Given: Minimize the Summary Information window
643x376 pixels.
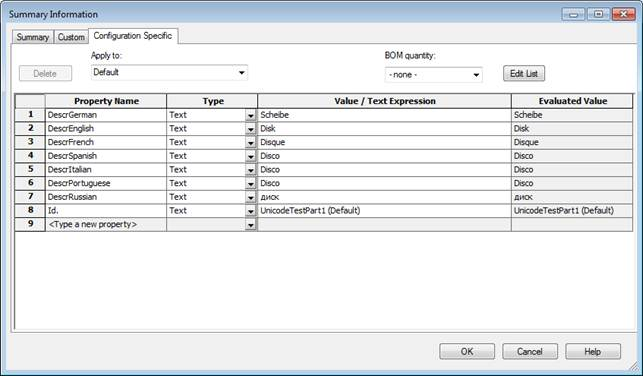Looking at the screenshot, I should [573, 14].
